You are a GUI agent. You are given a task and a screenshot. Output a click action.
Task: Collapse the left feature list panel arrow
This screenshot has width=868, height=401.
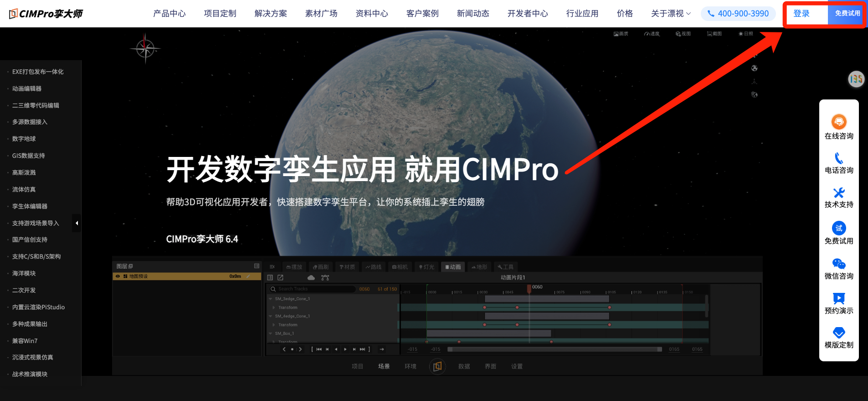(x=77, y=223)
